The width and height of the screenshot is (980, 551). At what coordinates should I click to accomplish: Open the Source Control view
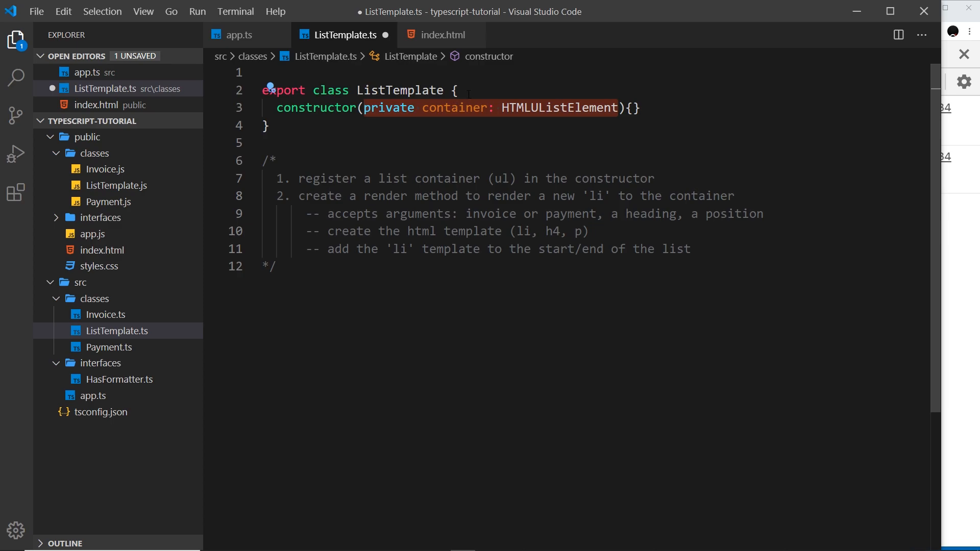coord(16,115)
